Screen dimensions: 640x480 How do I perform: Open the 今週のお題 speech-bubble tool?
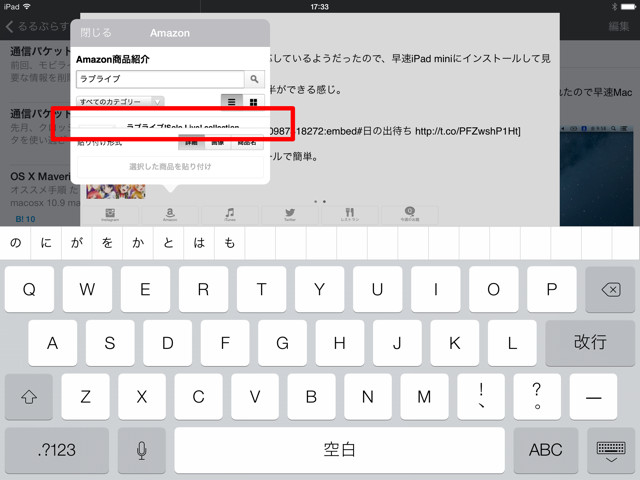pos(410,215)
